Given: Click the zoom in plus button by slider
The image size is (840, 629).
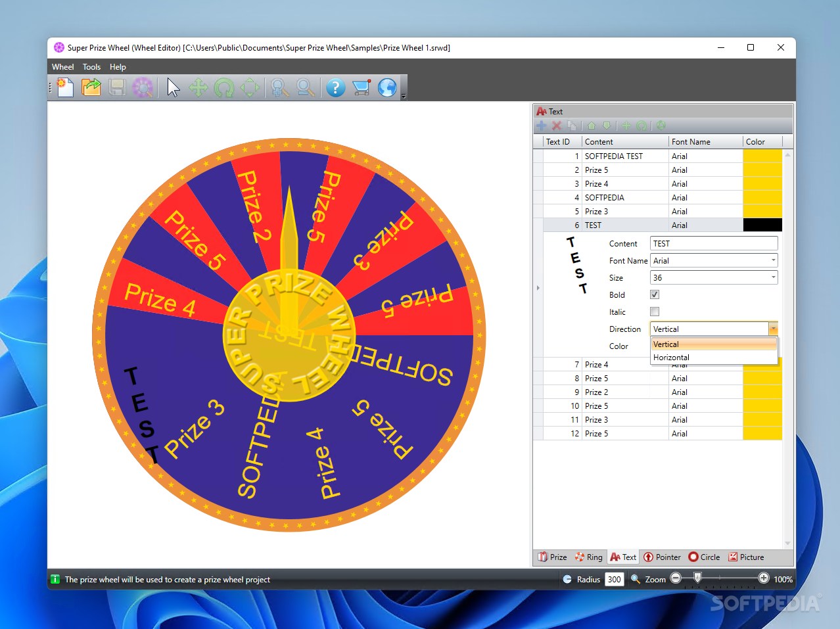Looking at the screenshot, I should pos(763,578).
